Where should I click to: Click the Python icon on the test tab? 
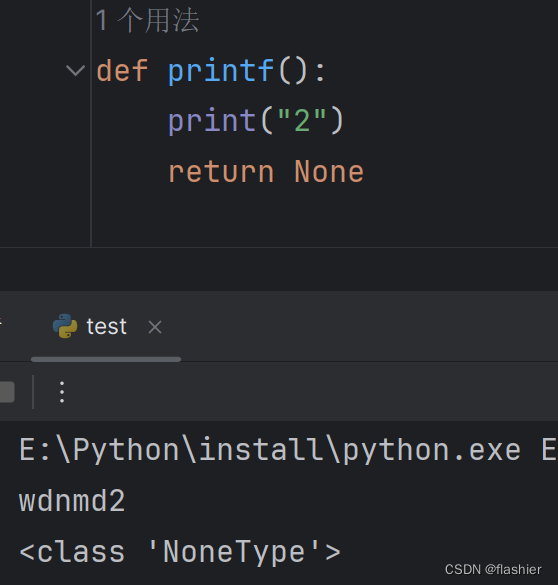(x=65, y=326)
